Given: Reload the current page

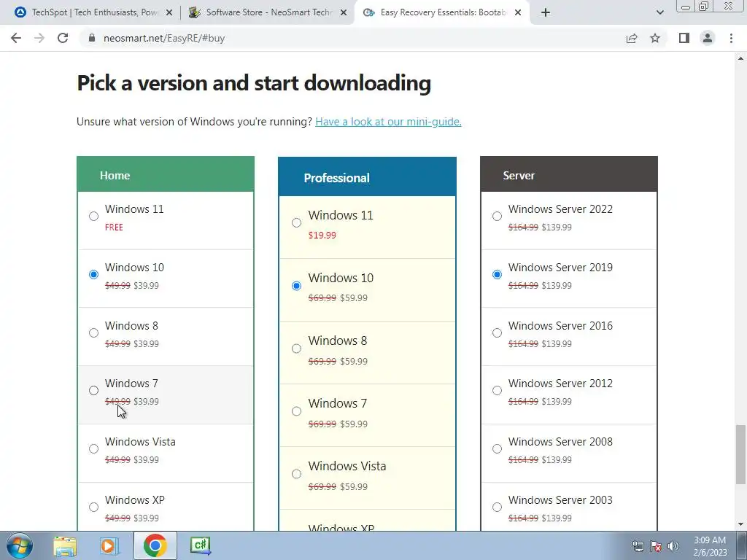Looking at the screenshot, I should [63, 38].
